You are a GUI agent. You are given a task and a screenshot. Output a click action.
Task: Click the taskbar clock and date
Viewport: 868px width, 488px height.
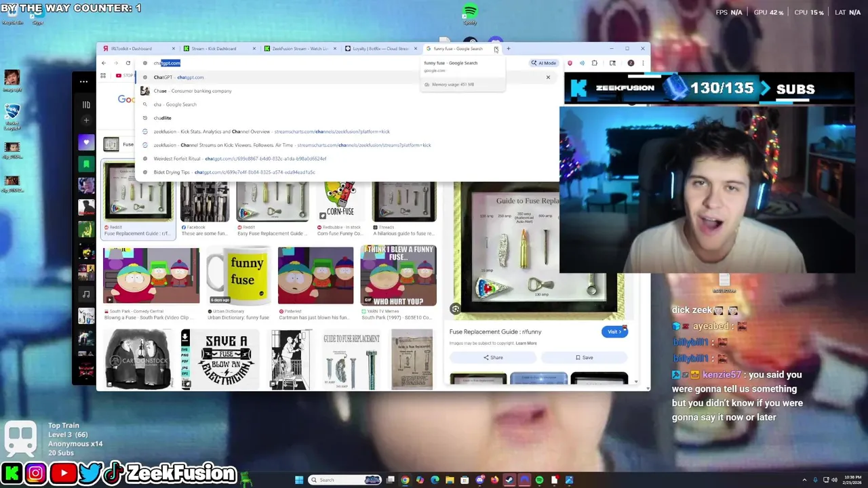pos(851,480)
